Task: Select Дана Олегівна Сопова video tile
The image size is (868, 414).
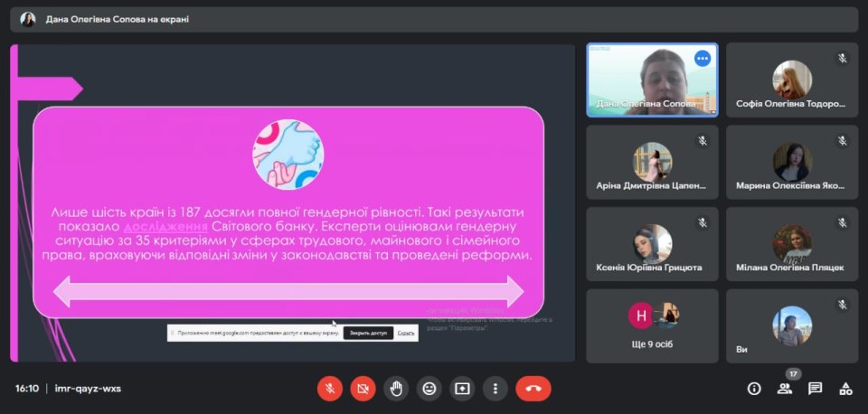Action: click(x=652, y=80)
